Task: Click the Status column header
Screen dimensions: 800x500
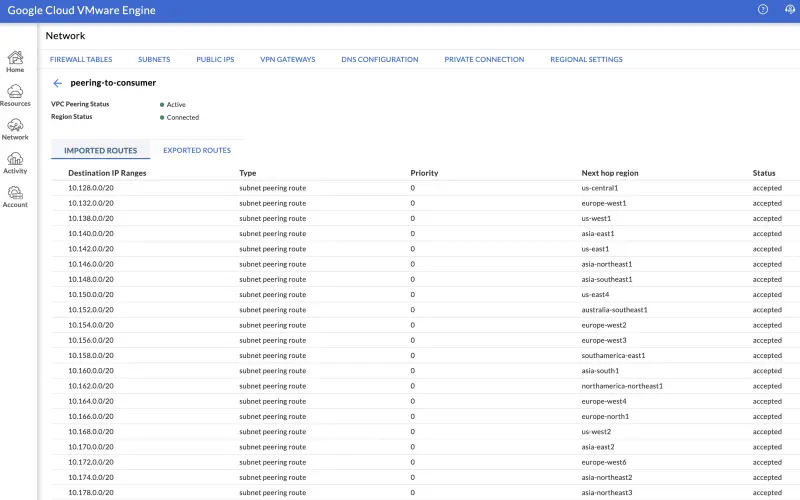Action: tap(764, 173)
